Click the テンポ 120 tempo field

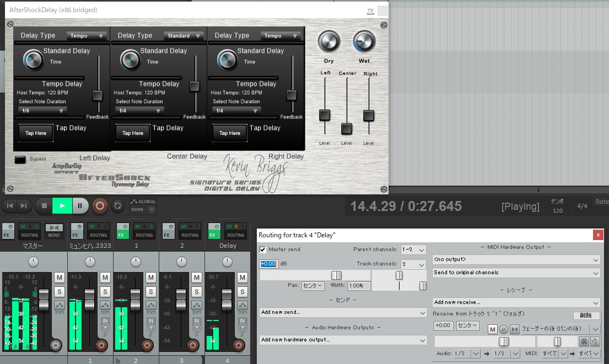coord(557,206)
